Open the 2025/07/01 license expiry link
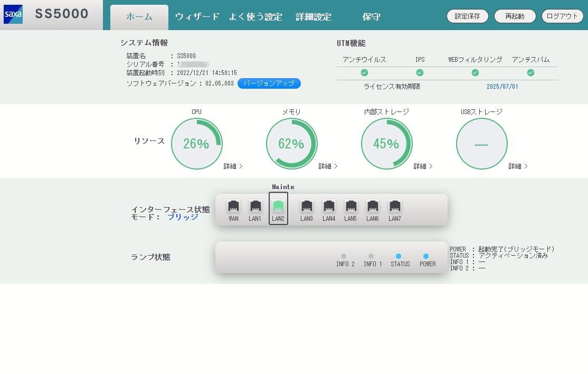 (502, 87)
